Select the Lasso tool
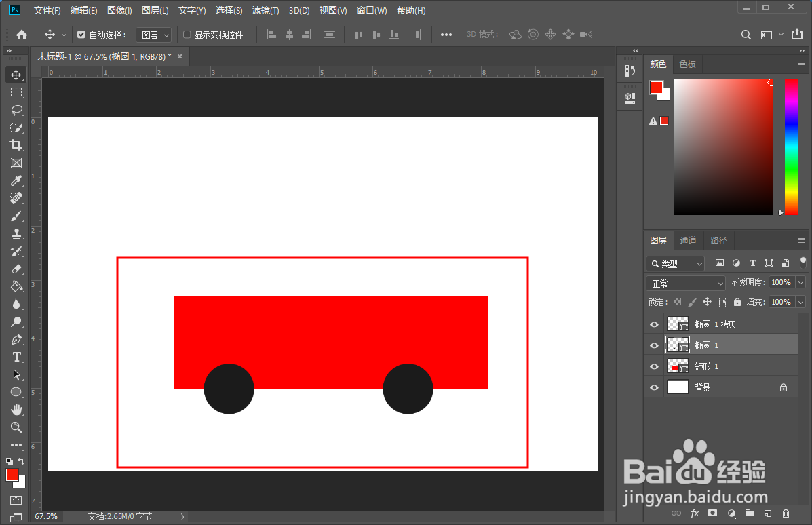This screenshot has width=812, height=525. click(16, 110)
